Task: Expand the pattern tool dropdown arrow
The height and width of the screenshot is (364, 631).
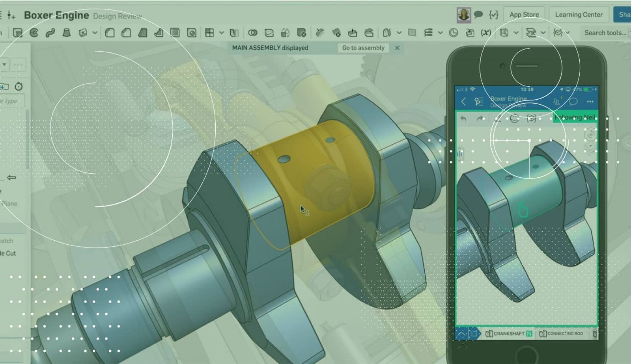Action: 221,33
